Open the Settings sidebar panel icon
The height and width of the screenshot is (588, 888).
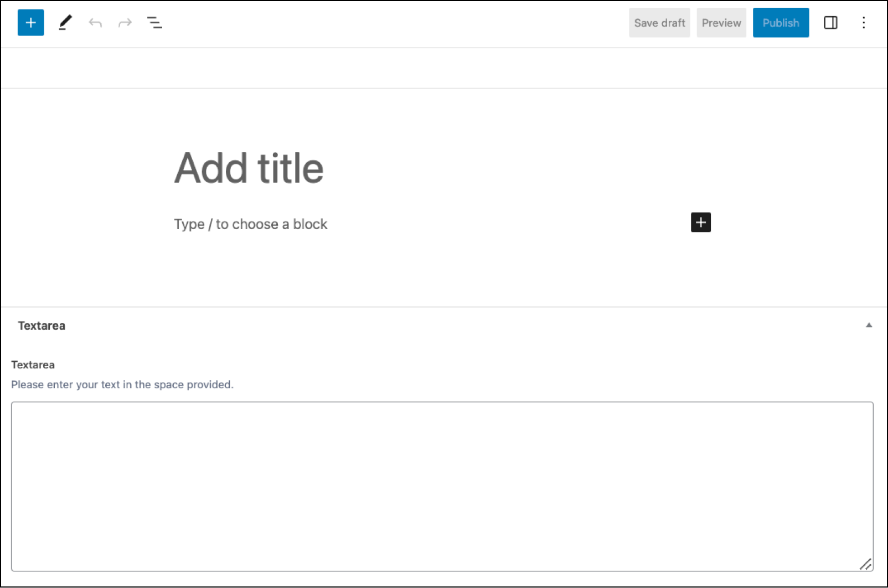(x=830, y=23)
